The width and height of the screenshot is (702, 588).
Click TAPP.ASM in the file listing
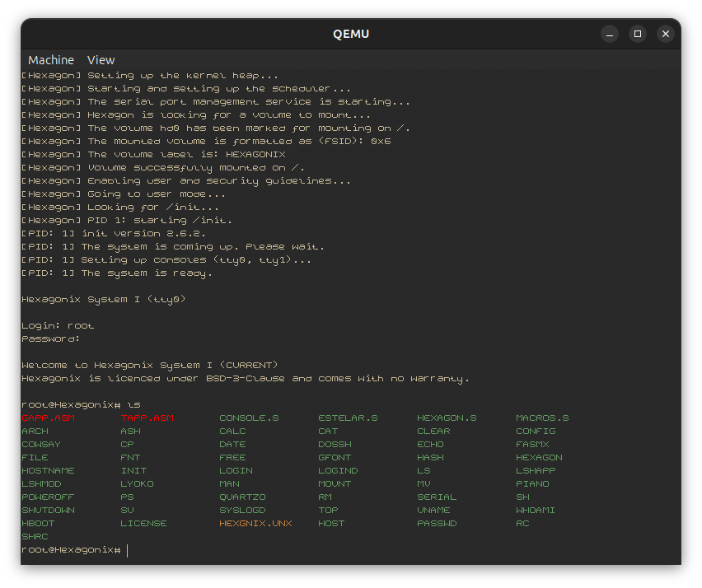tap(147, 418)
